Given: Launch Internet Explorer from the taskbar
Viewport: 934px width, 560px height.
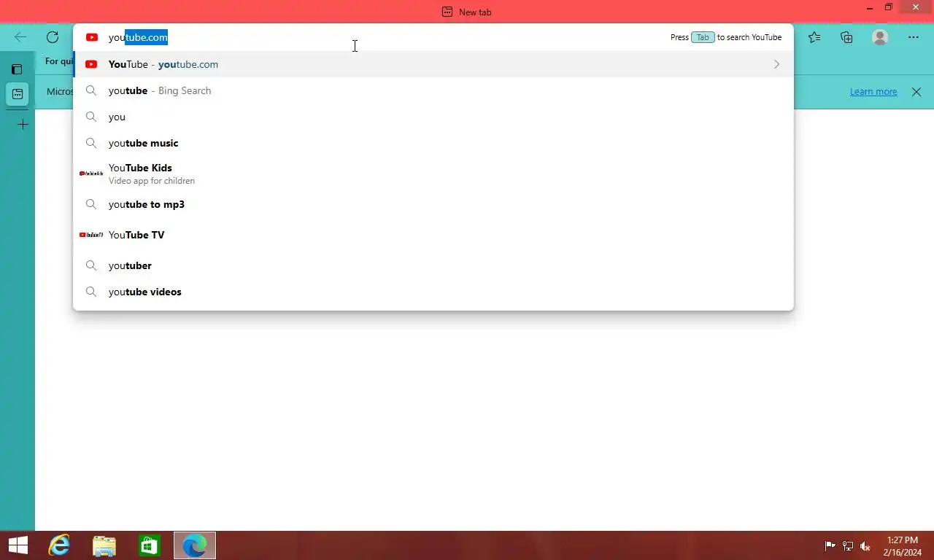Looking at the screenshot, I should point(59,545).
